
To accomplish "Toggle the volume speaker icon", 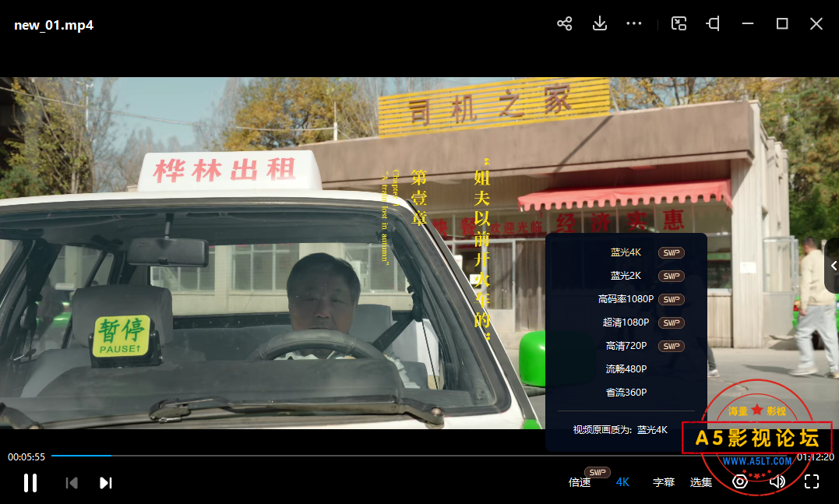I will [777, 481].
